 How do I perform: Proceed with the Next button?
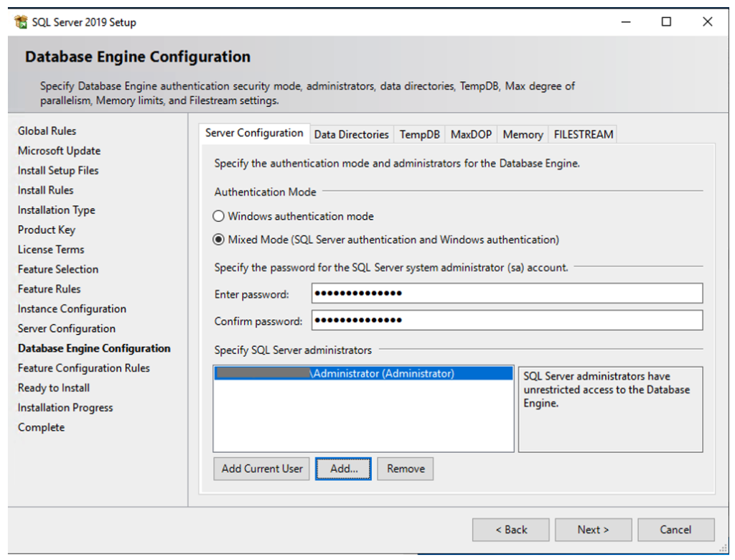[x=594, y=530]
